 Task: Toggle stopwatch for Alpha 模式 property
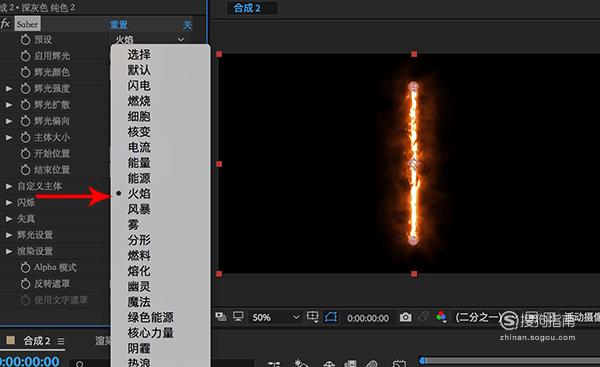(x=25, y=267)
